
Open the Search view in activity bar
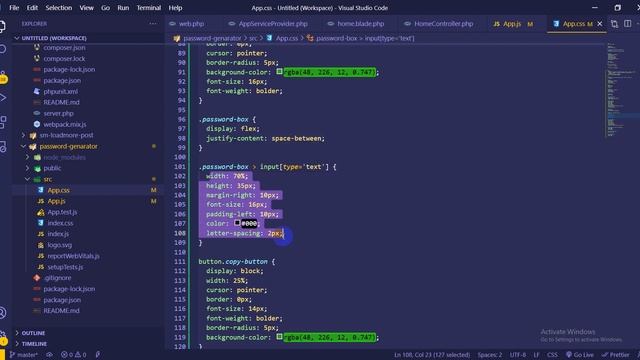pos(3,49)
